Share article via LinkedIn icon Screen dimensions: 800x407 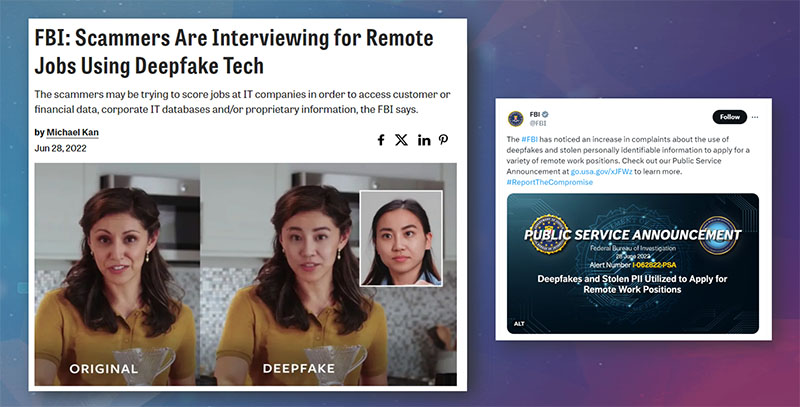(x=424, y=140)
